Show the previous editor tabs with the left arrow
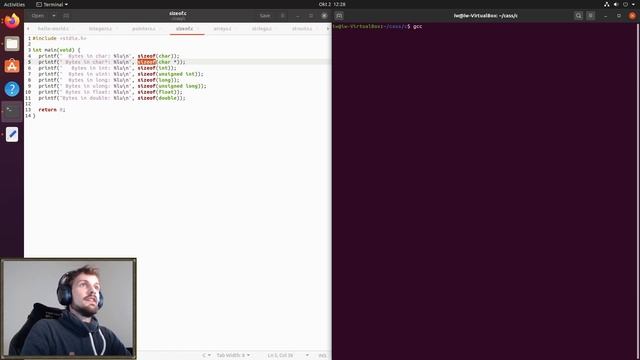 (28, 29)
